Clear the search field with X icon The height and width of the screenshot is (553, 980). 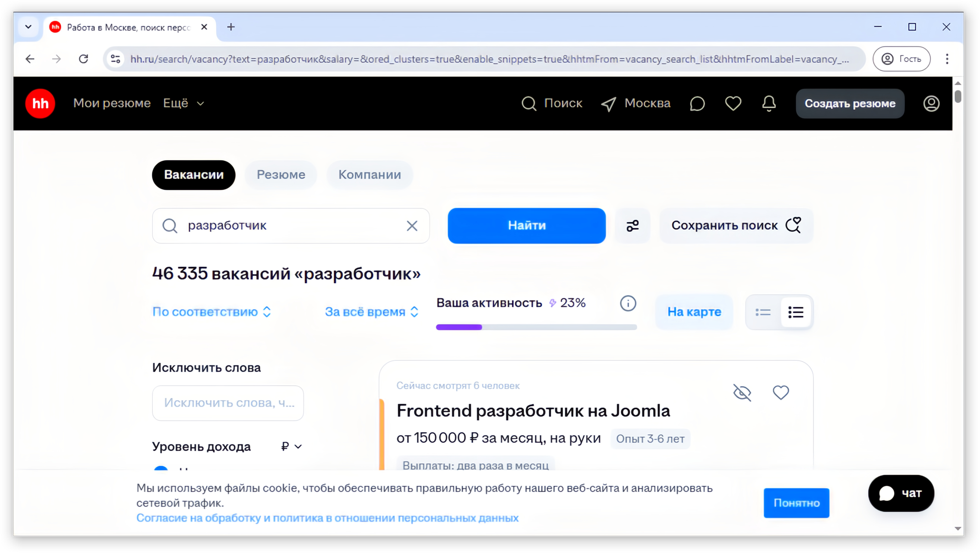[x=412, y=226]
